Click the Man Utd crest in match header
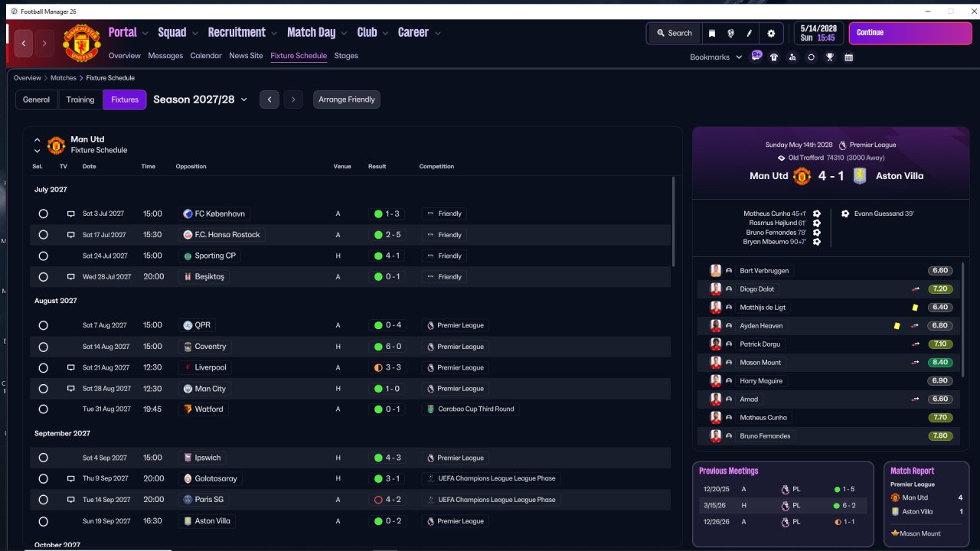980x551 pixels. (802, 176)
